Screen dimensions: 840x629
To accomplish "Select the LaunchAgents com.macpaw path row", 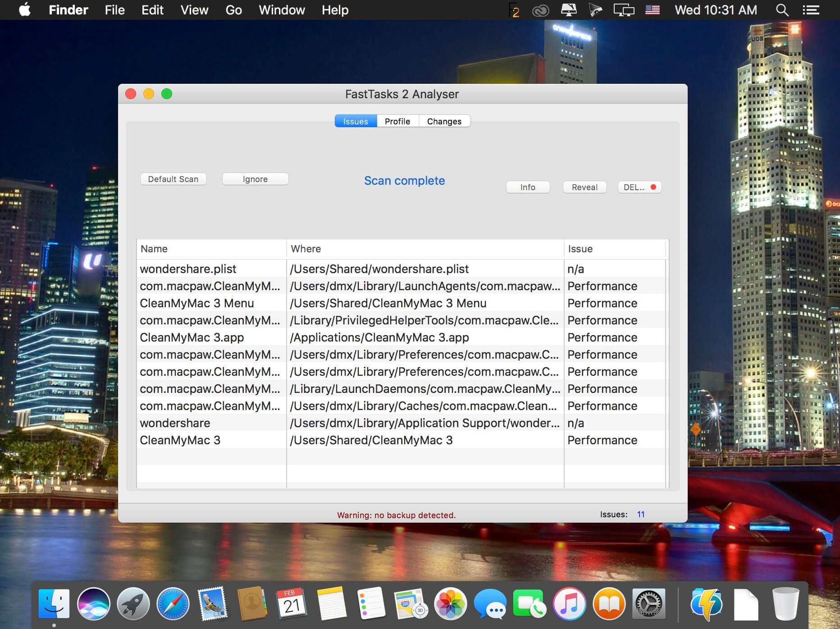I will (x=401, y=286).
